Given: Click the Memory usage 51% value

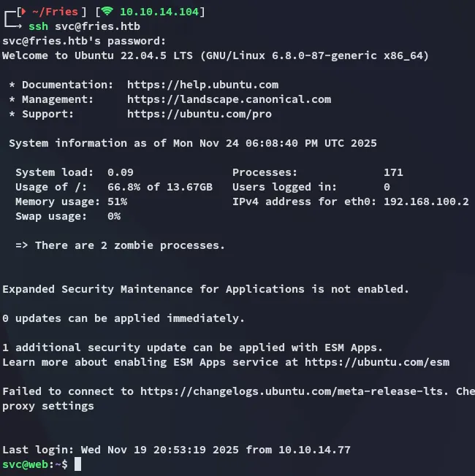Looking at the screenshot, I should pos(117,201).
